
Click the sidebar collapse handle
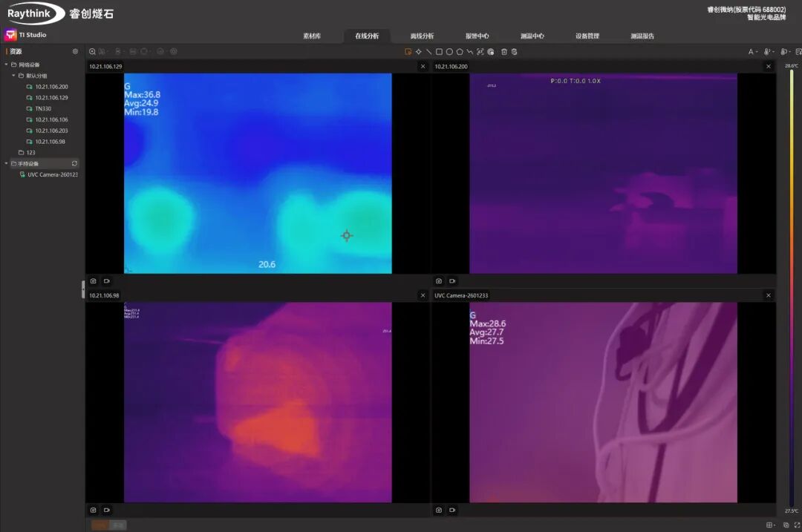pos(83,289)
